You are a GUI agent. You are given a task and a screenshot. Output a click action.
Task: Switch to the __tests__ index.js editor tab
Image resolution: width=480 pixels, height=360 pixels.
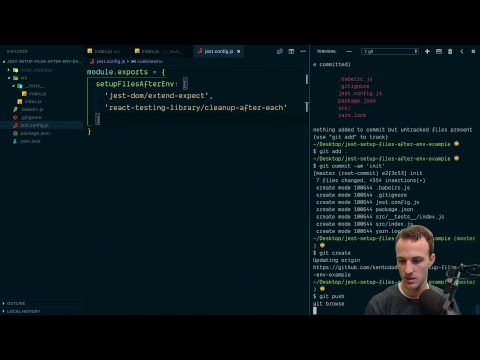[162, 51]
